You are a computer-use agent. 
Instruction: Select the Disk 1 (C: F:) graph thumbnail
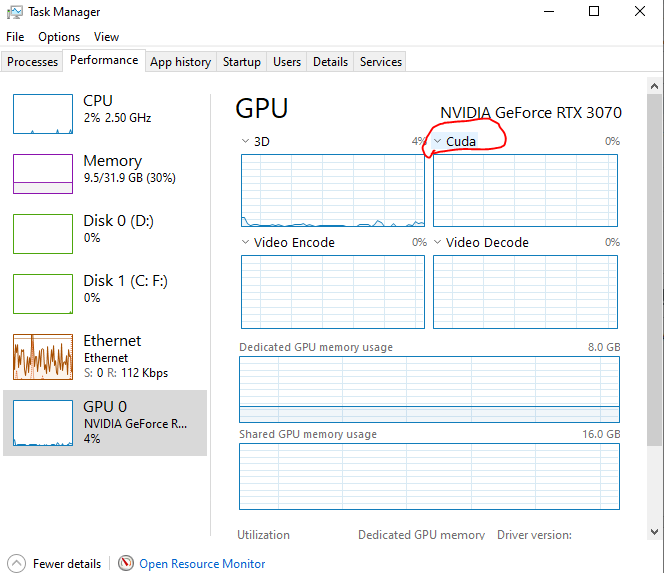pos(43,294)
